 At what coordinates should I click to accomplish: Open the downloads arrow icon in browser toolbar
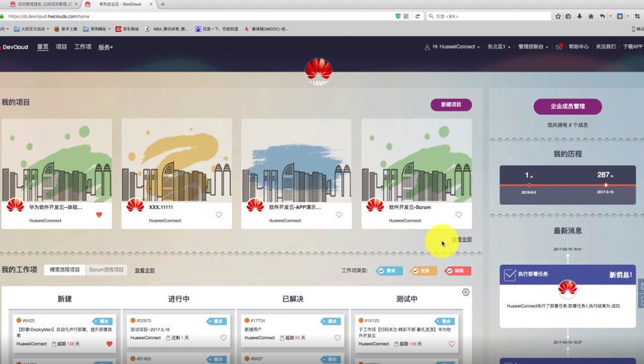click(x=579, y=16)
